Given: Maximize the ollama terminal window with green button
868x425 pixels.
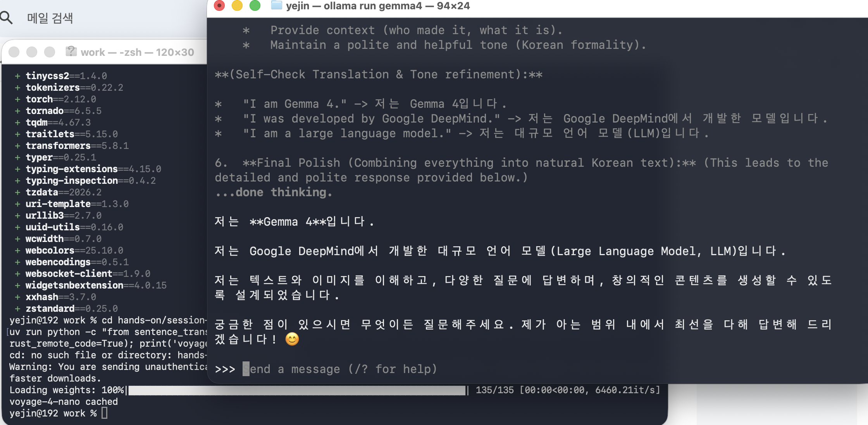Looking at the screenshot, I should click(255, 5).
